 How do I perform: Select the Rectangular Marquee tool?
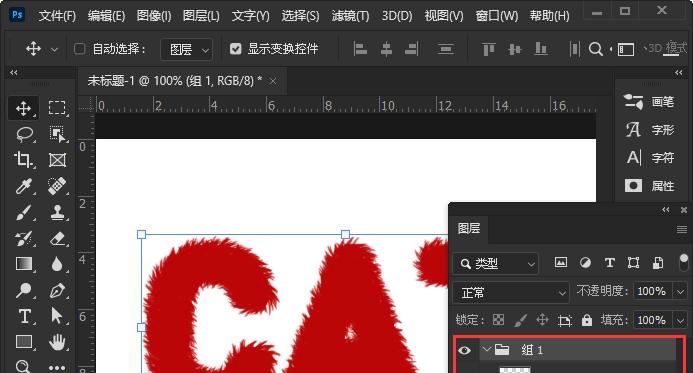[x=57, y=108]
